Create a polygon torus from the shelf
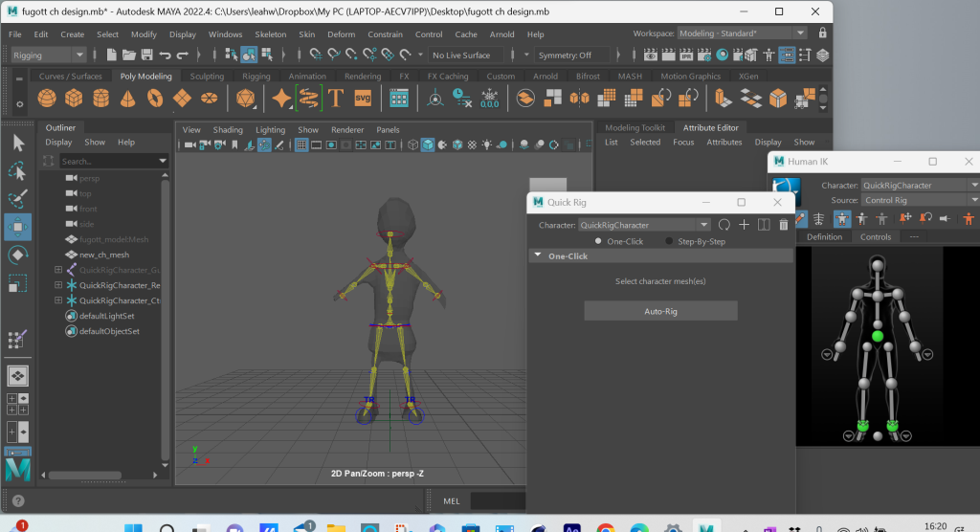Image resolution: width=980 pixels, height=532 pixels. click(x=155, y=99)
